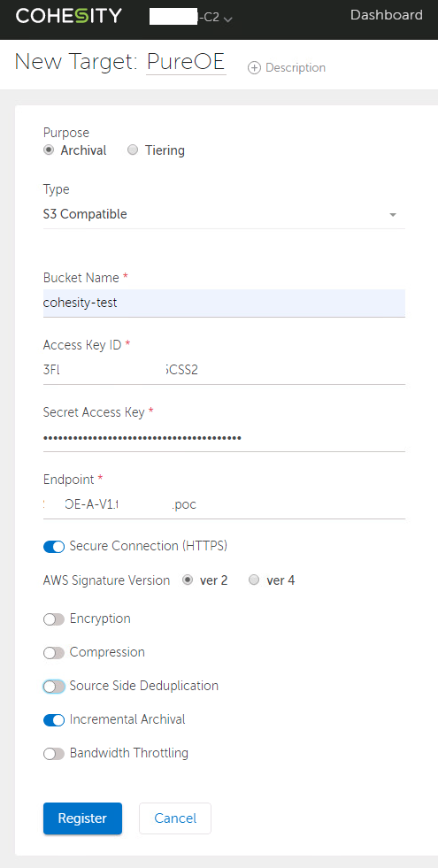Click the Cancel button
This screenshot has width=438, height=868.
[x=175, y=818]
